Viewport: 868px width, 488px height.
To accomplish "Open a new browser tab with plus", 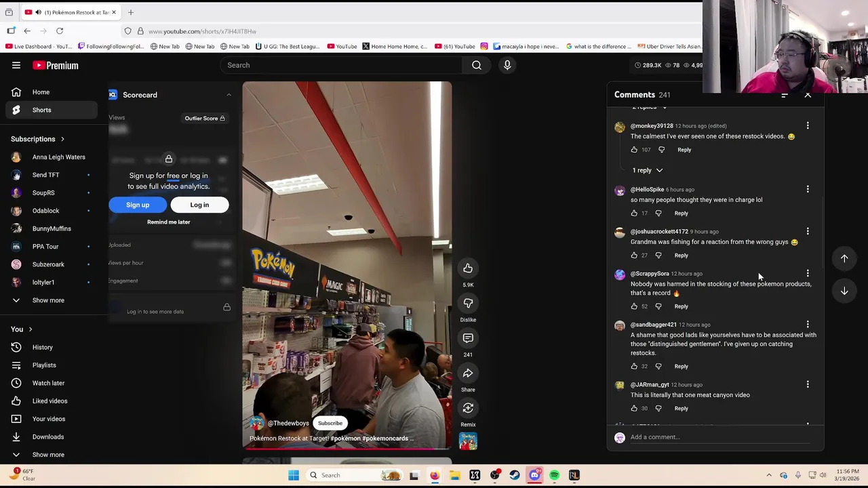I will point(131,12).
